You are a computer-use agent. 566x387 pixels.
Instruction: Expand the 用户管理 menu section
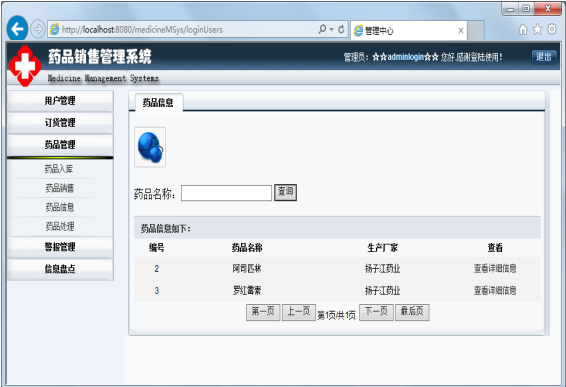click(x=60, y=101)
